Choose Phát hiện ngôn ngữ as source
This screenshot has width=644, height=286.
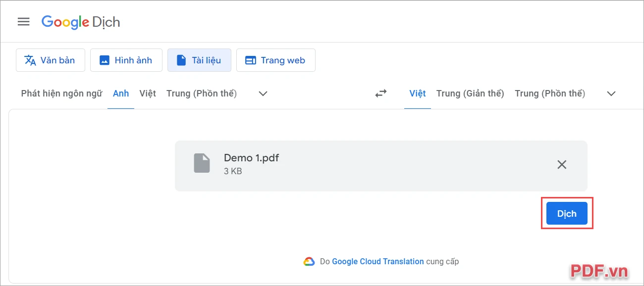[x=61, y=93]
